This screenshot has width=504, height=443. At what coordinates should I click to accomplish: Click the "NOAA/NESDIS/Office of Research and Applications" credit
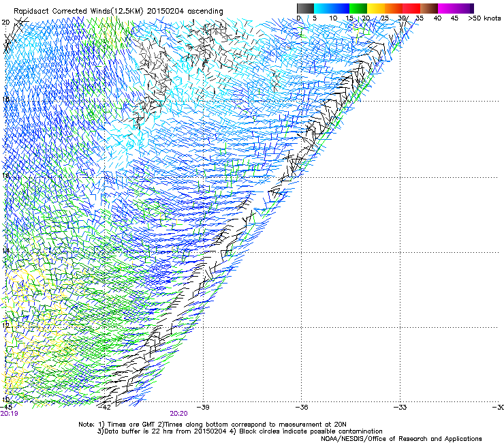tap(401, 439)
